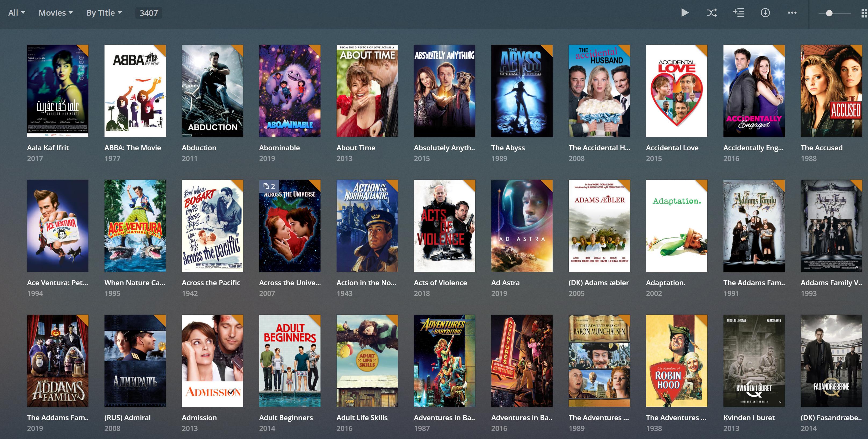Open the three-dot more options menu
The height and width of the screenshot is (439, 868).
tap(792, 13)
